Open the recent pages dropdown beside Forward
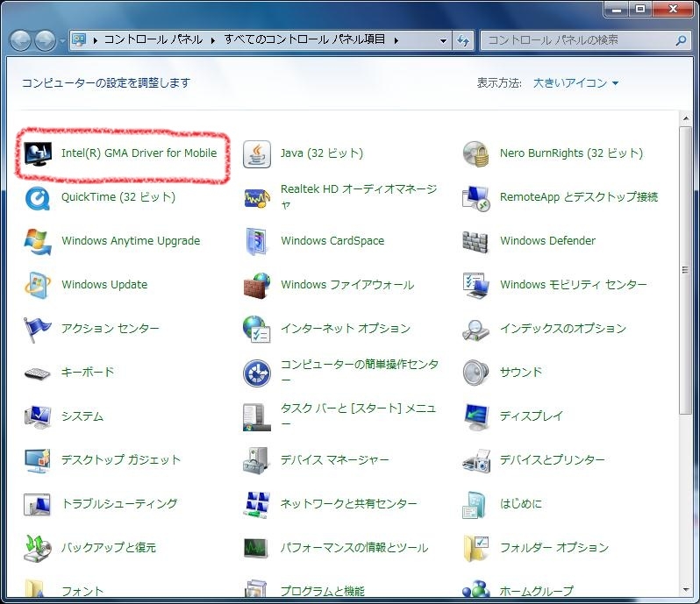Viewport: 700px width, 604px height. click(62, 40)
